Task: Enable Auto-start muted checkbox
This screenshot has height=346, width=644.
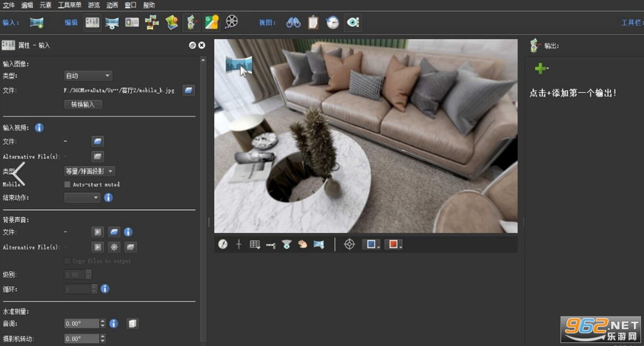Action: click(x=67, y=184)
